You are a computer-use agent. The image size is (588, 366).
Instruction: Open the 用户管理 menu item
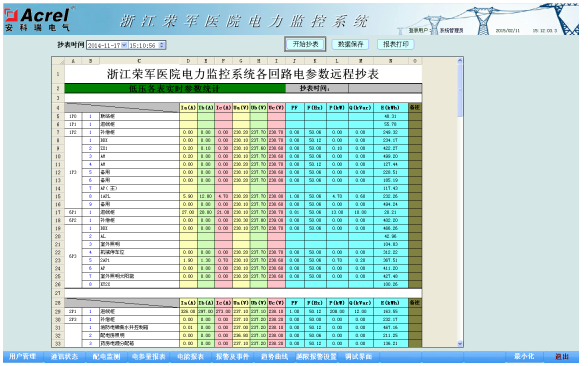point(22,357)
